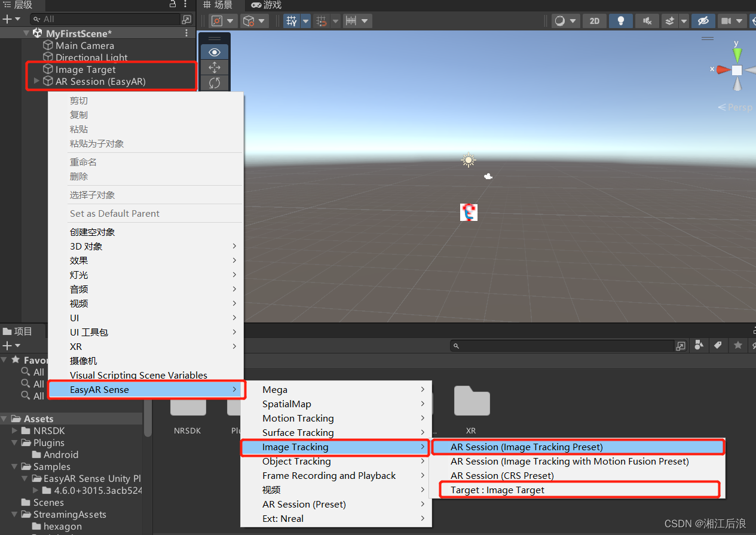
Task: Choose 摄像机 from context menu
Action: [x=146, y=361]
